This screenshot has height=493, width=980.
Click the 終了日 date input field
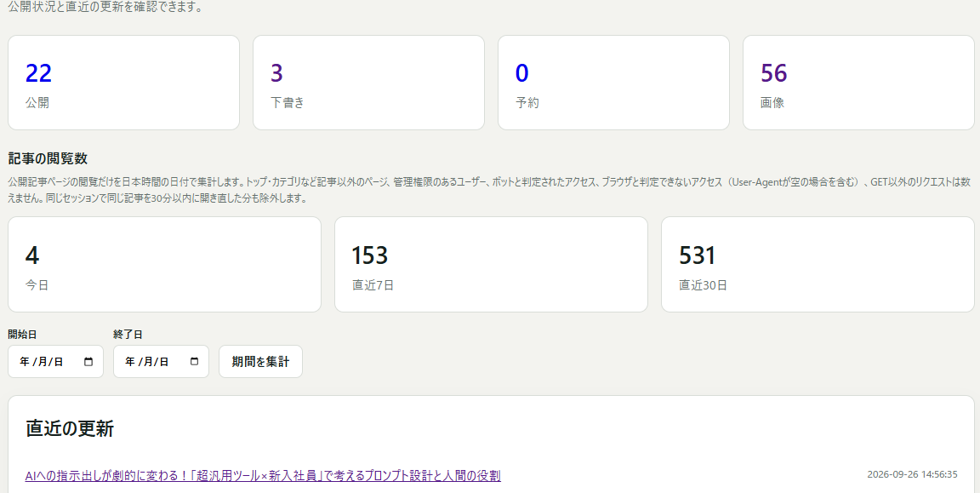click(162, 362)
